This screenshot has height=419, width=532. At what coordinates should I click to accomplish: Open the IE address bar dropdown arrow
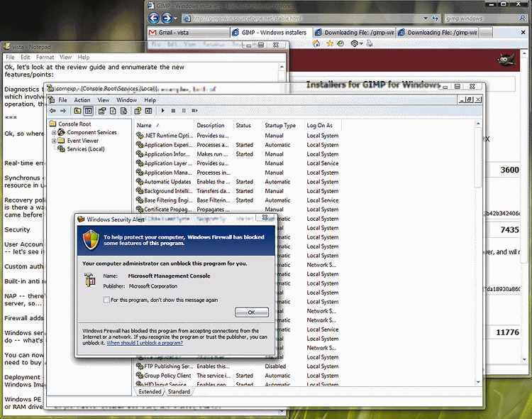[x=426, y=18]
